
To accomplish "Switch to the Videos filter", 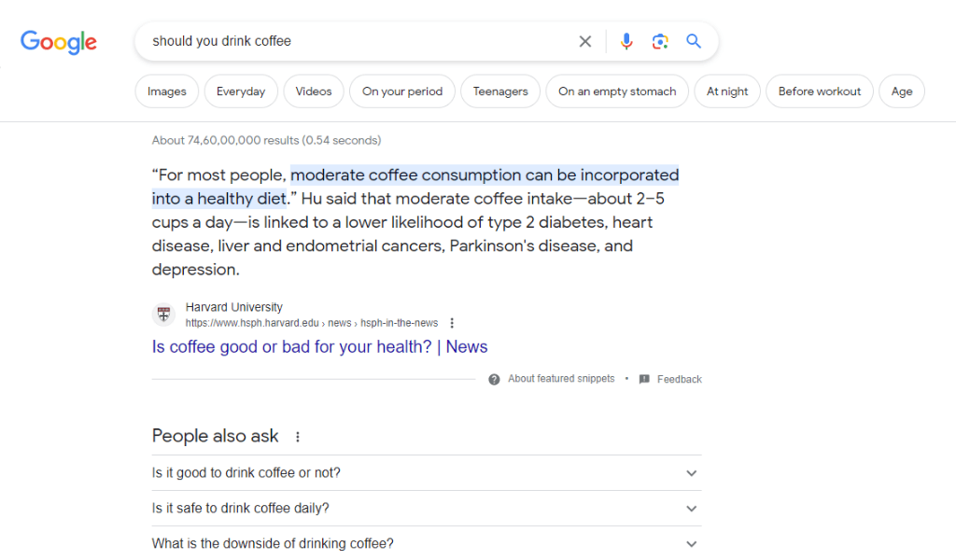I will coord(314,91).
